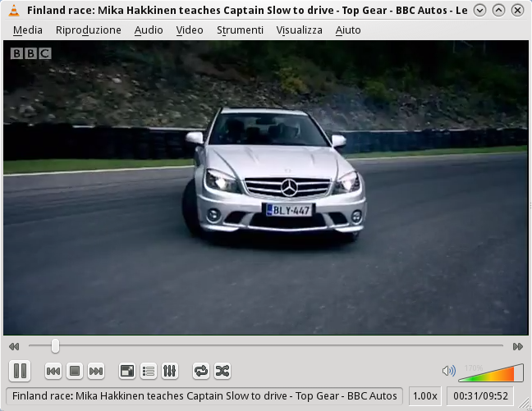Close the VLC window
532x411 pixels.
517,11
